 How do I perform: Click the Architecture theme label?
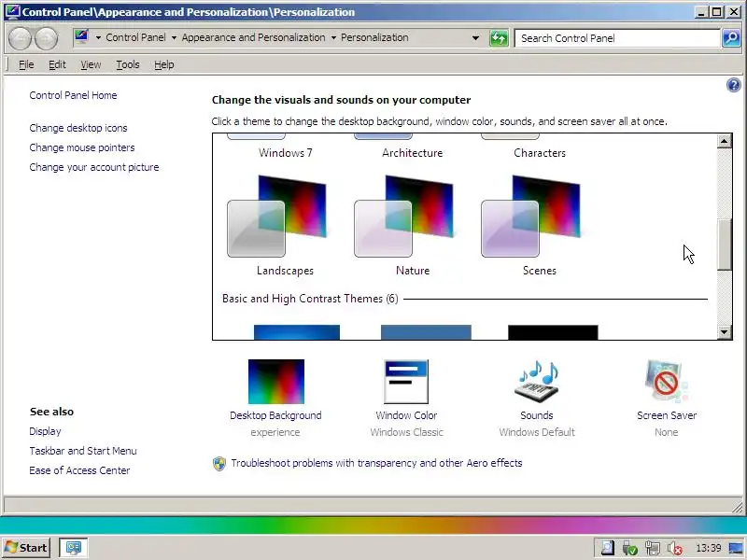tap(412, 153)
